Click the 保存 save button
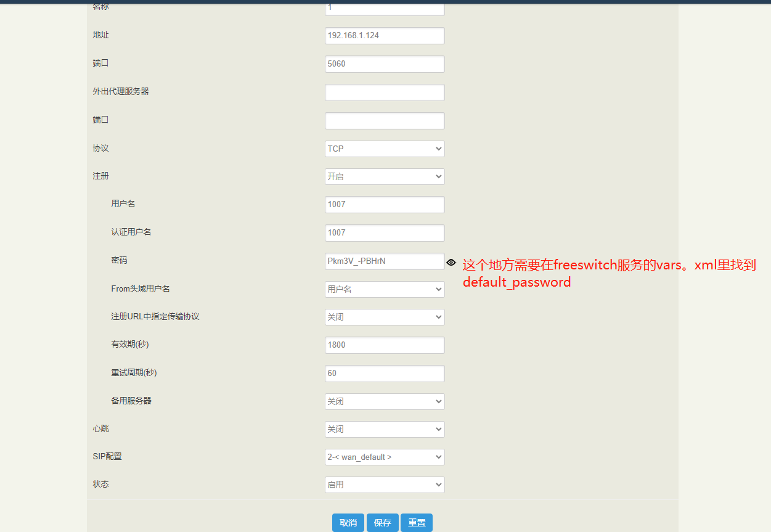Screen dimensions: 771x532 (382, 522)
